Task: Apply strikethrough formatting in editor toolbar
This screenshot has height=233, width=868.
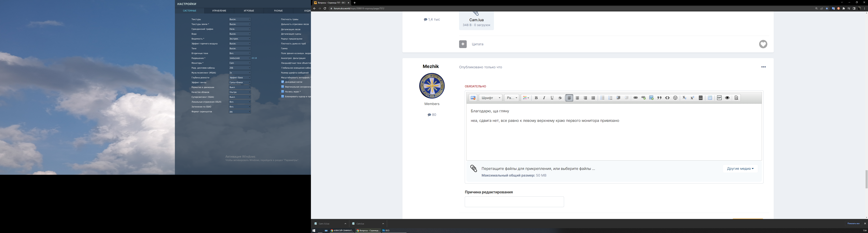Action: click(x=560, y=98)
